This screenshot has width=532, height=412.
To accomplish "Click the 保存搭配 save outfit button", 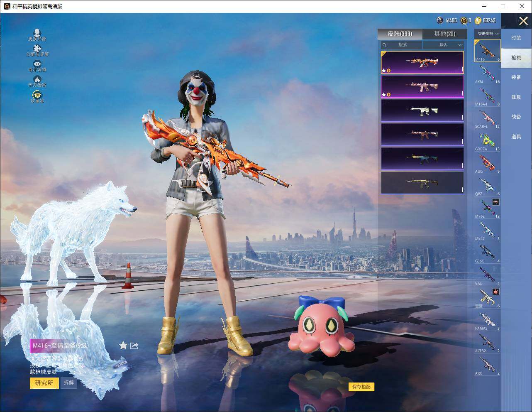I will [361, 387].
